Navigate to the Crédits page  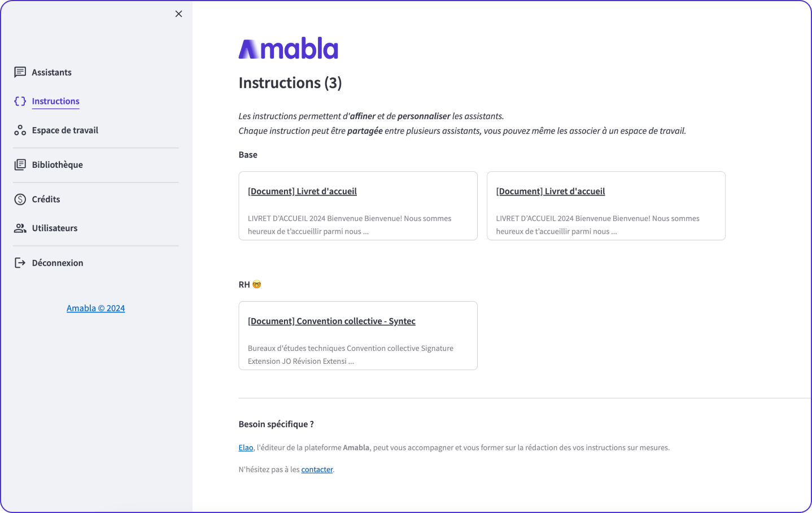[46, 199]
